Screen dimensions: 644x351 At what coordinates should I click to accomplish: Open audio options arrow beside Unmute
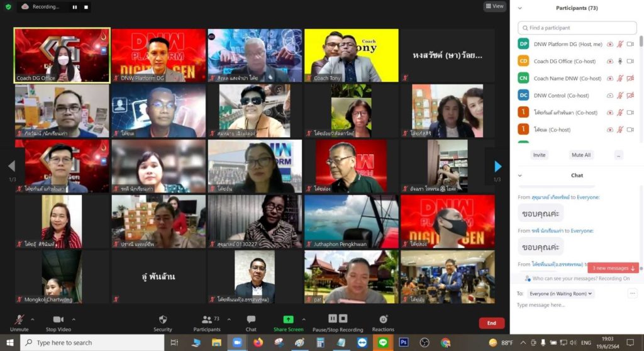click(33, 320)
